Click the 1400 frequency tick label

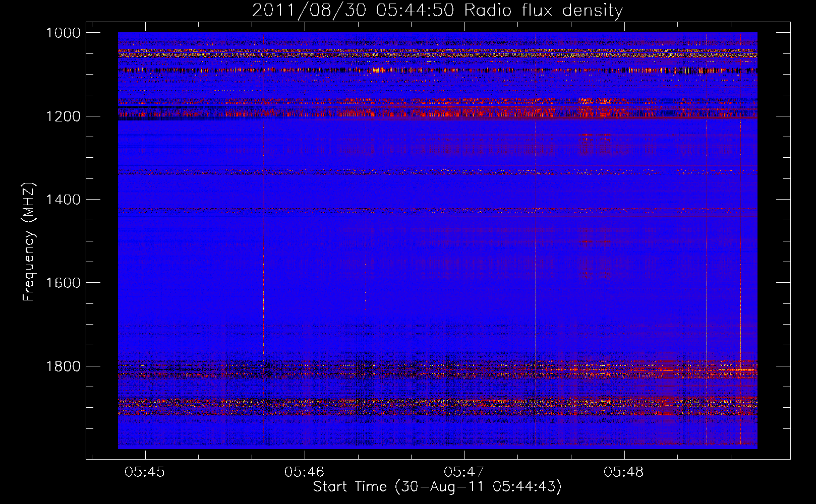click(x=63, y=200)
